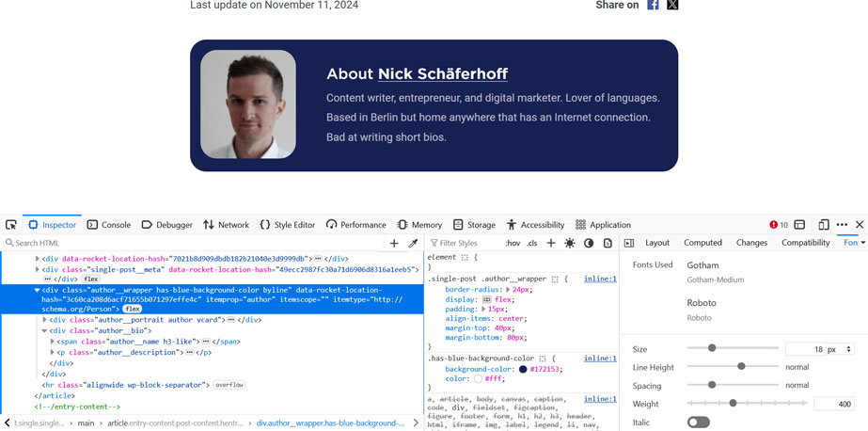Open the Memory panel

tap(419, 225)
